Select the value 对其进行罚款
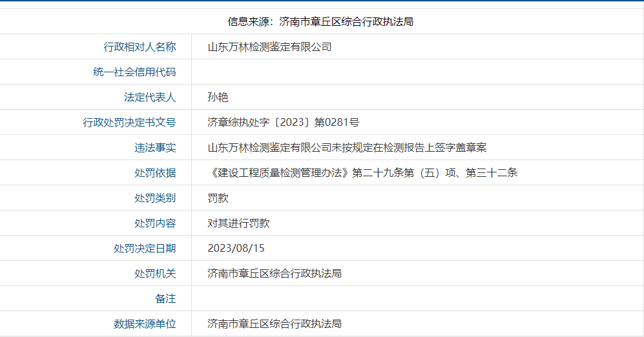Screen dimensions: 644x337 pyautogui.click(x=238, y=223)
